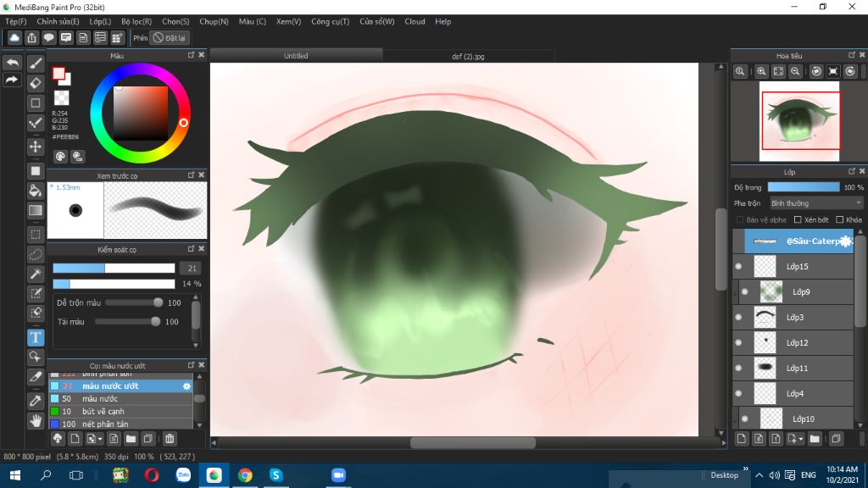Hide layer Lớp15
This screenshot has height=488, width=868.
(738, 266)
